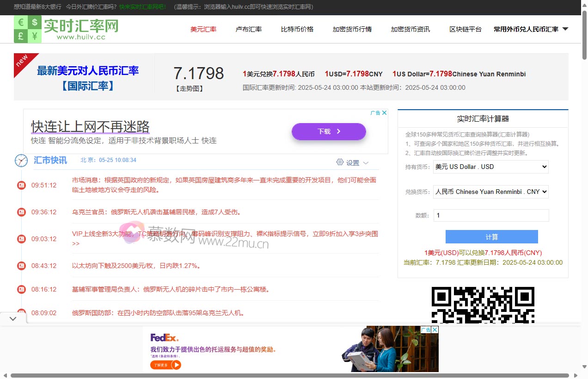Open the 持有货币 currency selector
This screenshot has height=379, width=588.
point(490,167)
